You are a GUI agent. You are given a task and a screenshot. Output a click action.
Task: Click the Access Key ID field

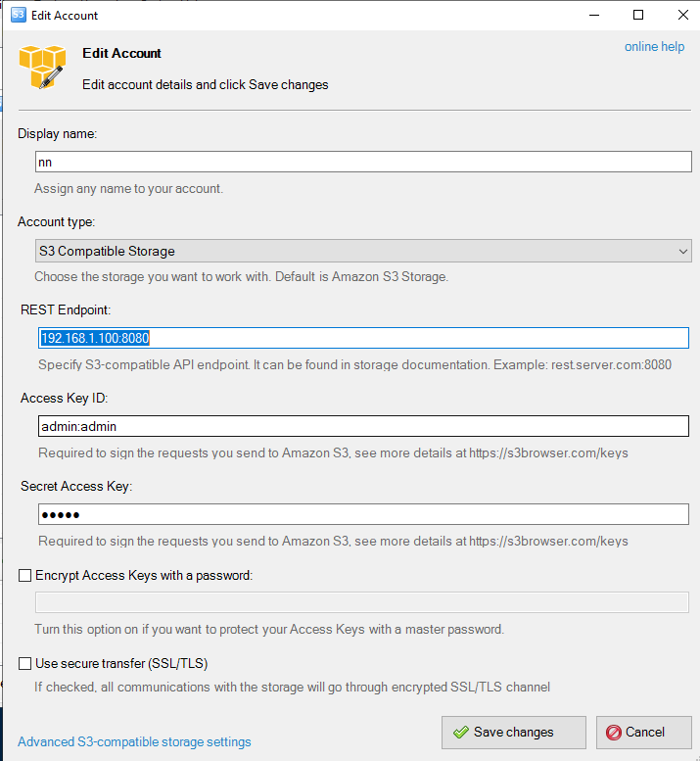tap(362, 426)
